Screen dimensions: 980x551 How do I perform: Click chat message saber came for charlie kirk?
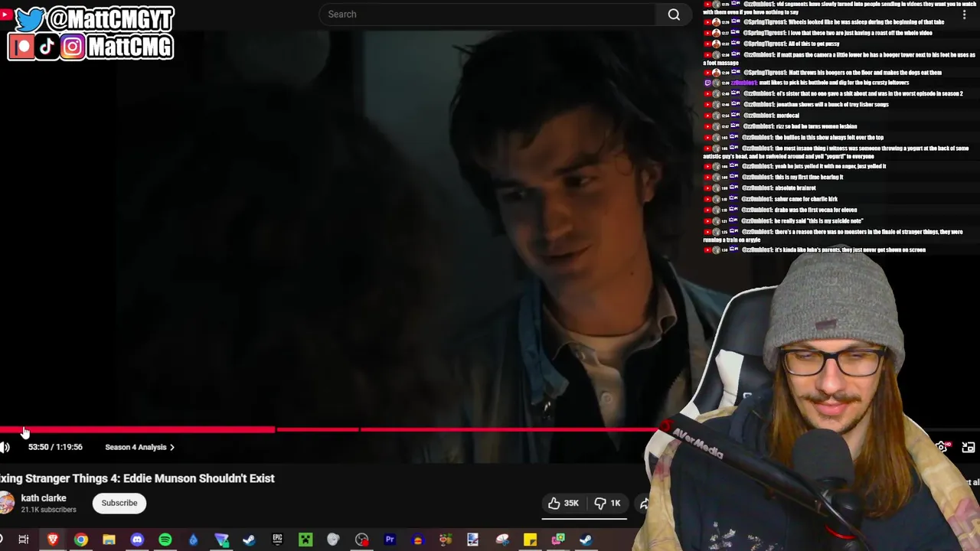(x=805, y=199)
